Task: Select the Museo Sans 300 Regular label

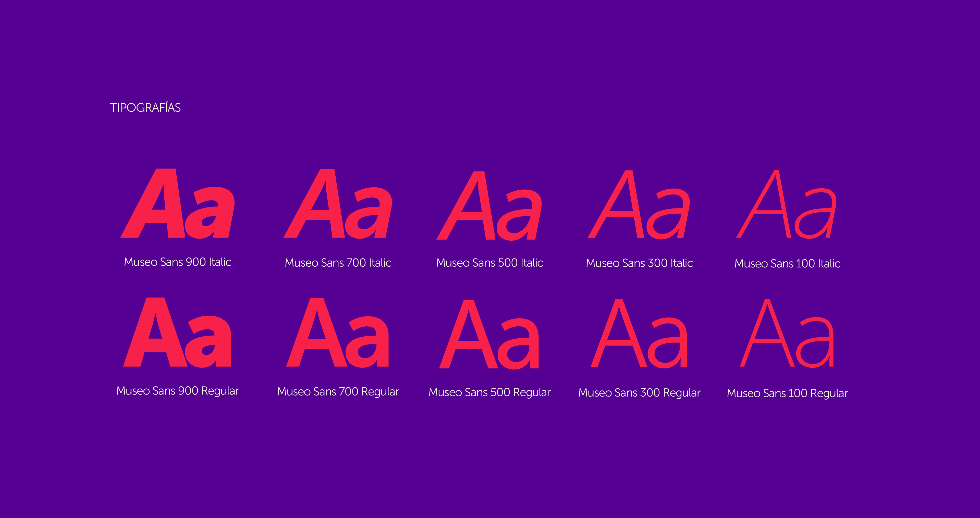Action: click(x=640, y=393)
